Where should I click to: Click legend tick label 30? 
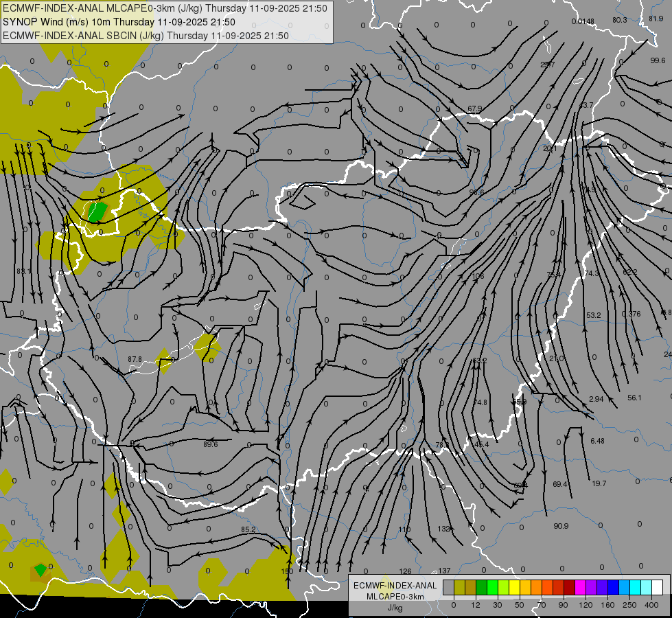pyautogui.click(x=498, y=605)
